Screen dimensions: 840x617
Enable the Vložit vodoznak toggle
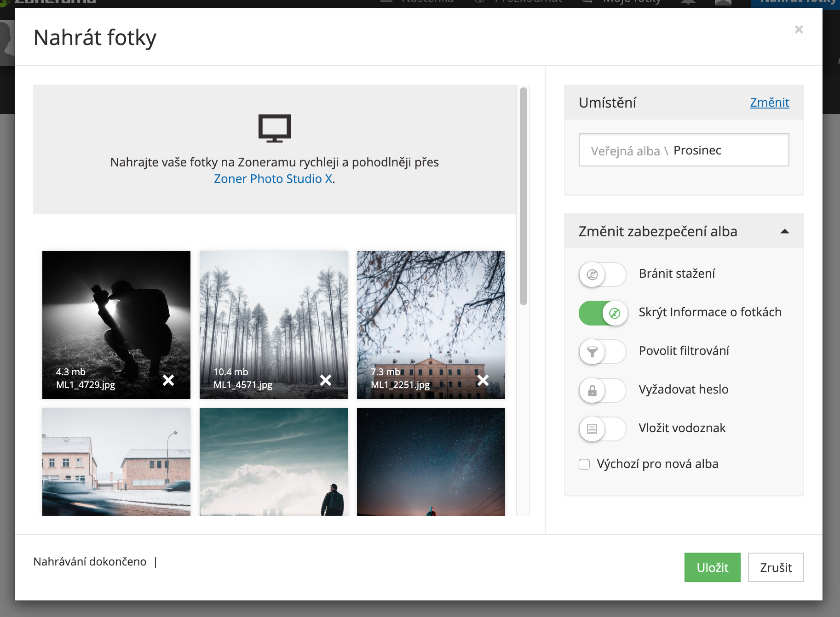603,429
